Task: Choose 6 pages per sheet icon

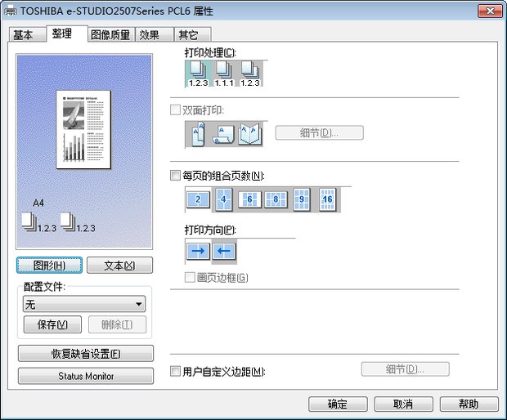Action: click(250, 199)
